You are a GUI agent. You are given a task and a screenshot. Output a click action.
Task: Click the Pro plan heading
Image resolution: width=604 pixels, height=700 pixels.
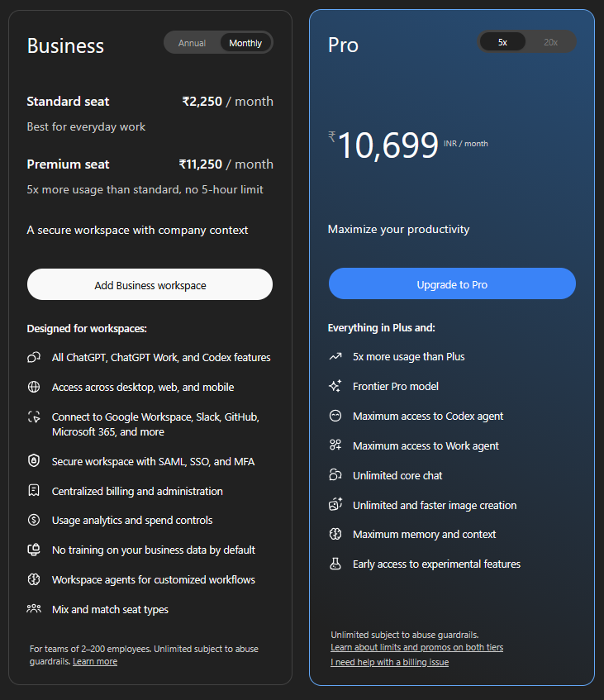[x=343, y=45]
